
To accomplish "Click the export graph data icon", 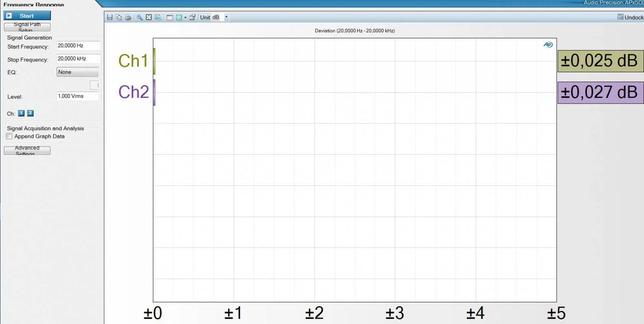I will [158, 17].
